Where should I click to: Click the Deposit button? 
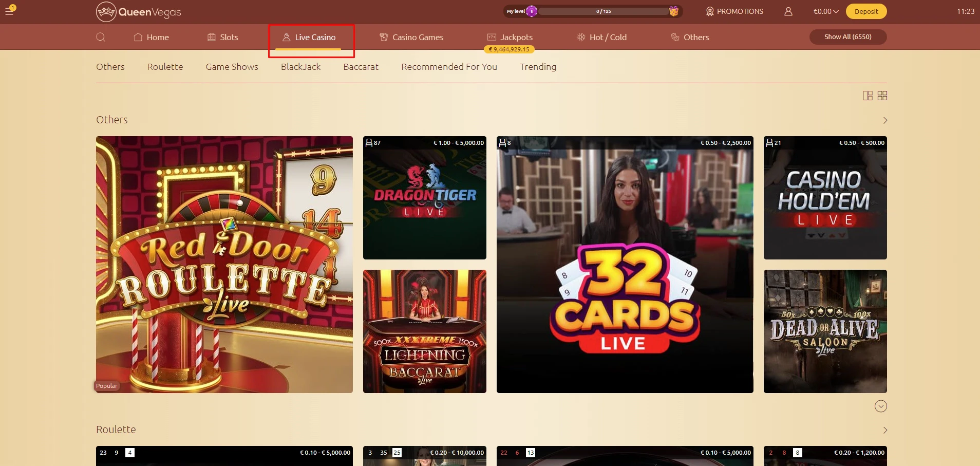866,11
